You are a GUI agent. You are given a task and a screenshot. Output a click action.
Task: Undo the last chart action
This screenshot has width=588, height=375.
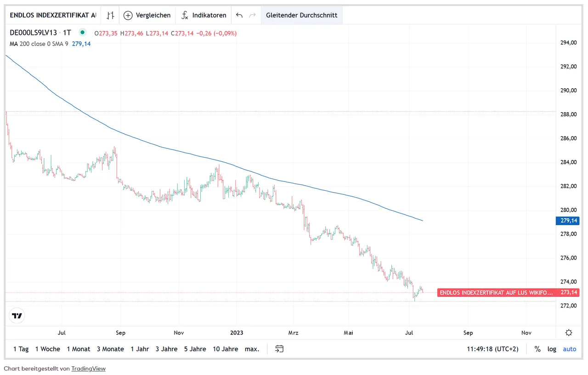239,15
